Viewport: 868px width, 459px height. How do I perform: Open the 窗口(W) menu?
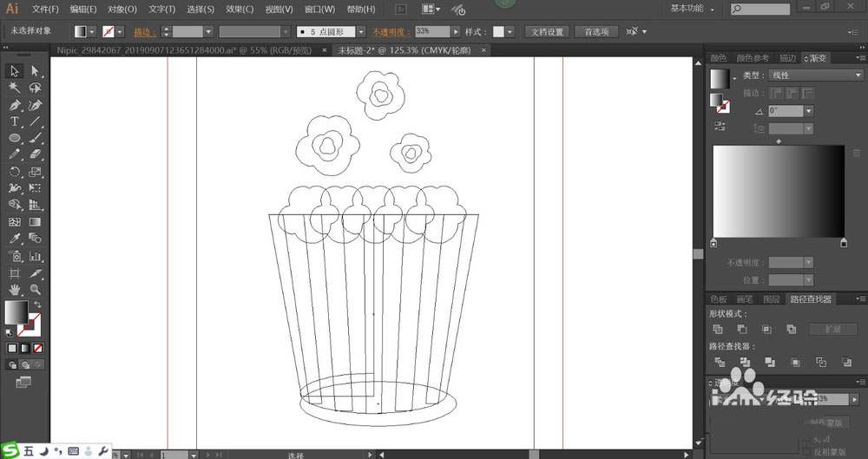point(319,10)
